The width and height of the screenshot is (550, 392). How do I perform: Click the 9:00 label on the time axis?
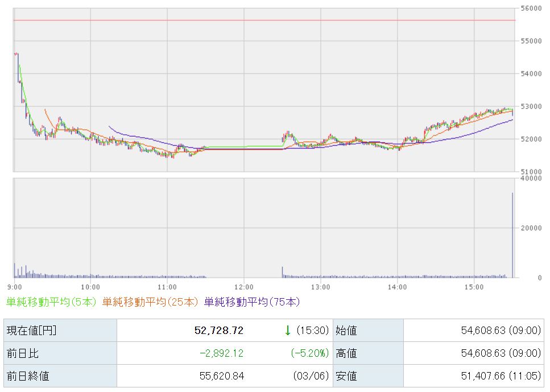click(15, 286)
